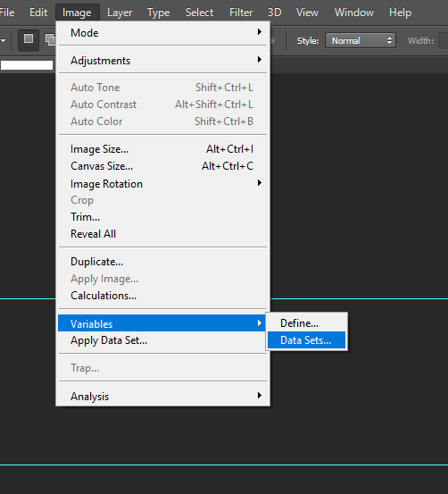Choose Data Sets... from Variables submenu
Image resolution: width=448 pixels, height=494 pixels.
coord(306,340)
